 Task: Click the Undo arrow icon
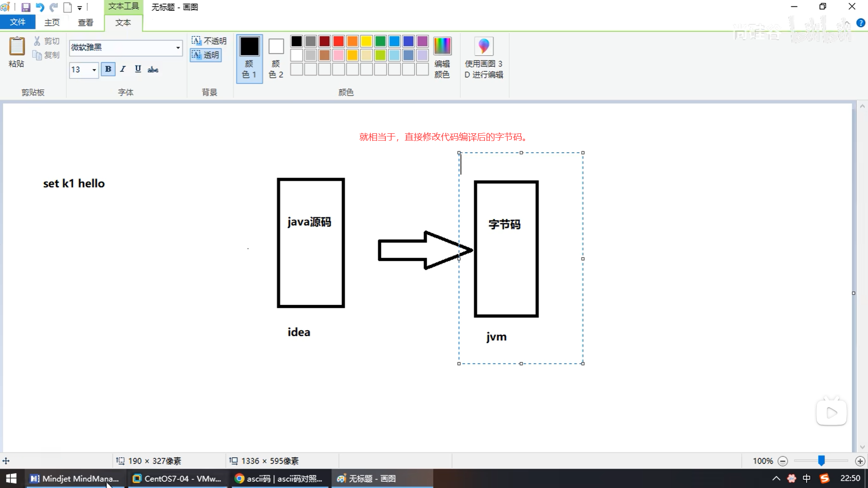(x=40, y=7)
